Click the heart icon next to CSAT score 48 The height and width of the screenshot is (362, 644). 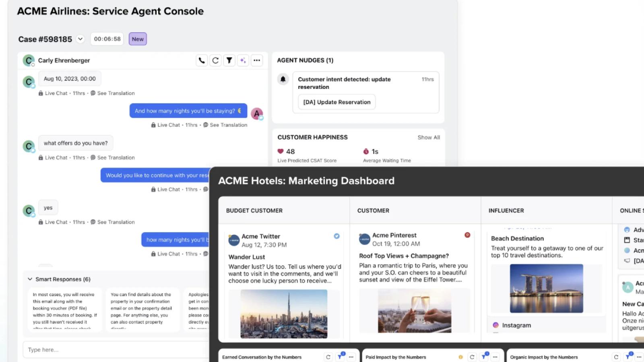click(x=281, y=151)
